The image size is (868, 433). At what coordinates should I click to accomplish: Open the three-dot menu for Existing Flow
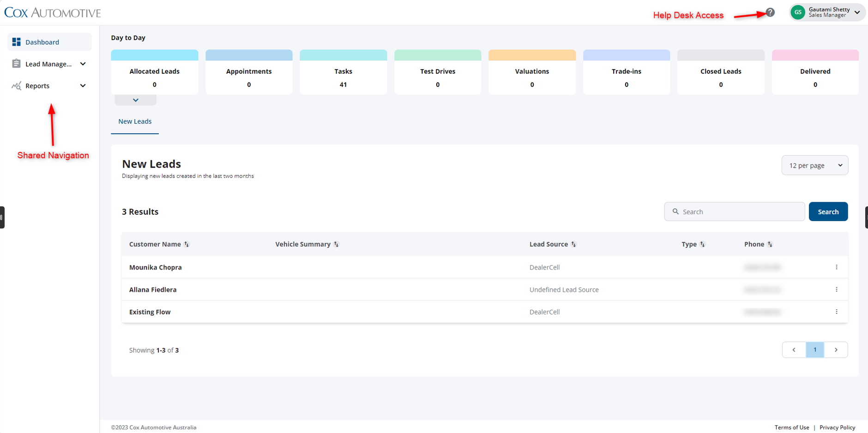tap(836, 312)
